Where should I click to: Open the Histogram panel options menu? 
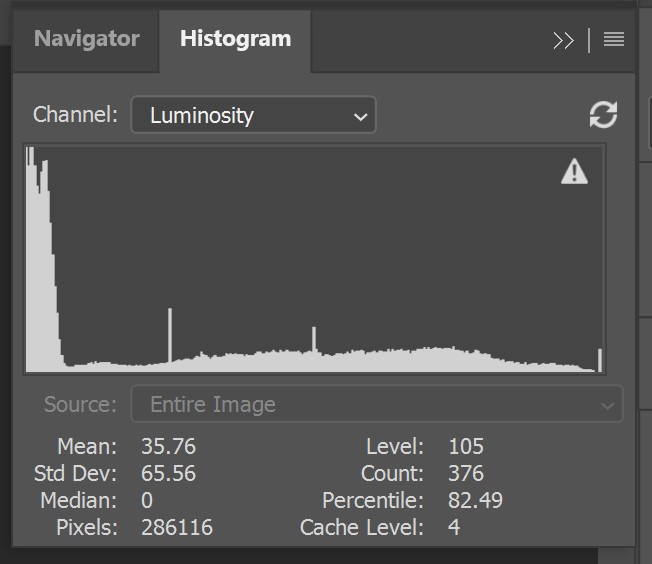[x=614, y=40]
